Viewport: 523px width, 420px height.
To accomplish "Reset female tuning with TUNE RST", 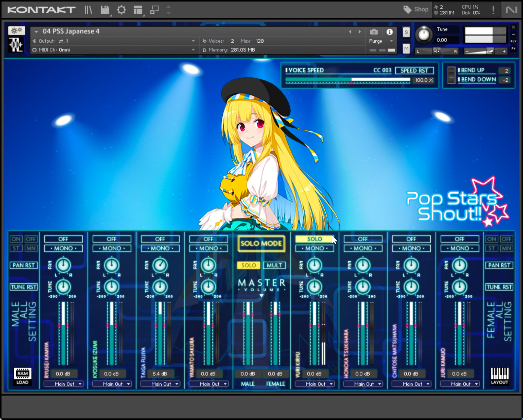I will point(499,287).
